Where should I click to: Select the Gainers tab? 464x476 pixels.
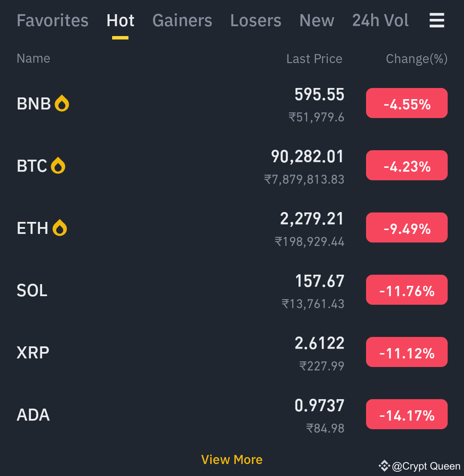[x=182, y=21]
